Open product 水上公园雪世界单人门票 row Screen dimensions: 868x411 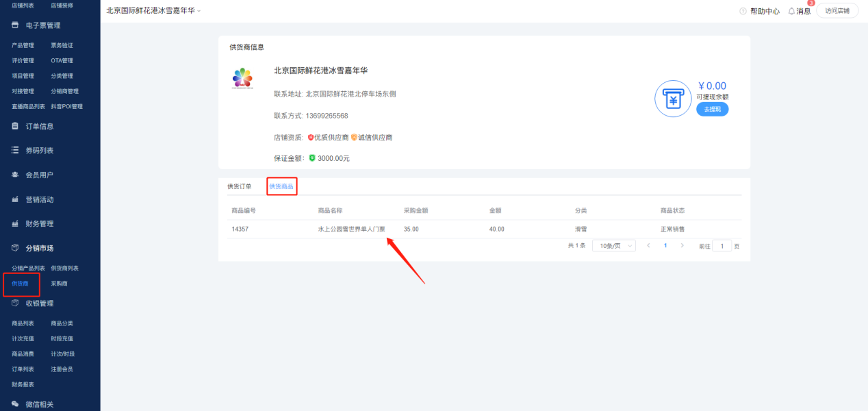[x=351, y=229]
